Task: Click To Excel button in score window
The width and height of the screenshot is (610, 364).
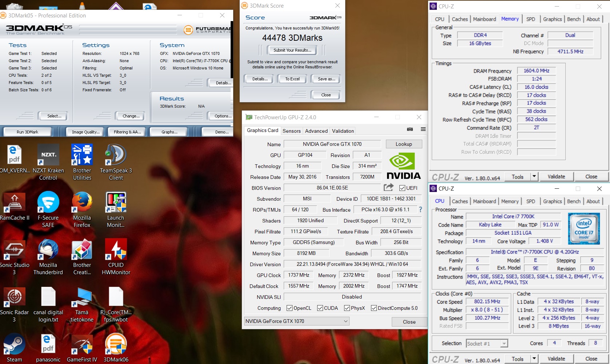Action: coord(292,79)
